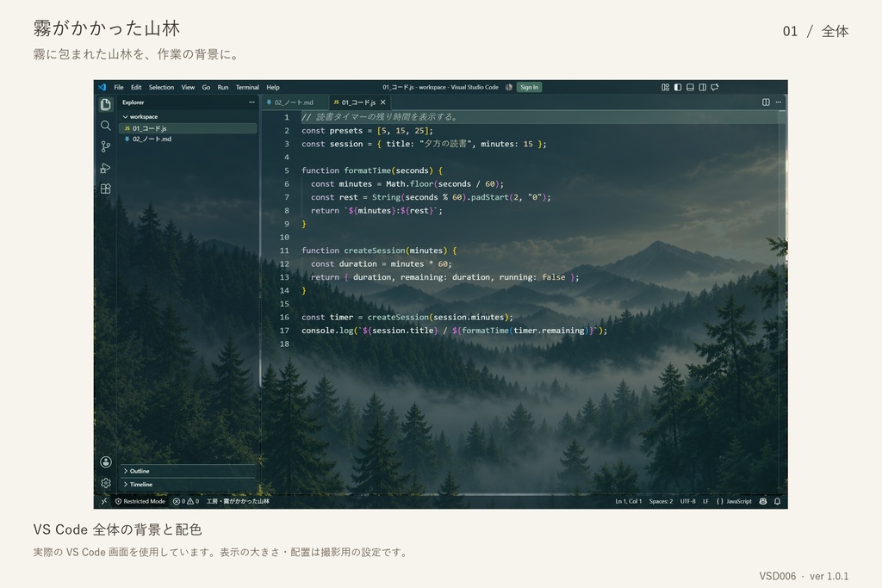Viewport: 882px width, 588px height.
Task: Expand the Timeline section
Action: (188, 485)
